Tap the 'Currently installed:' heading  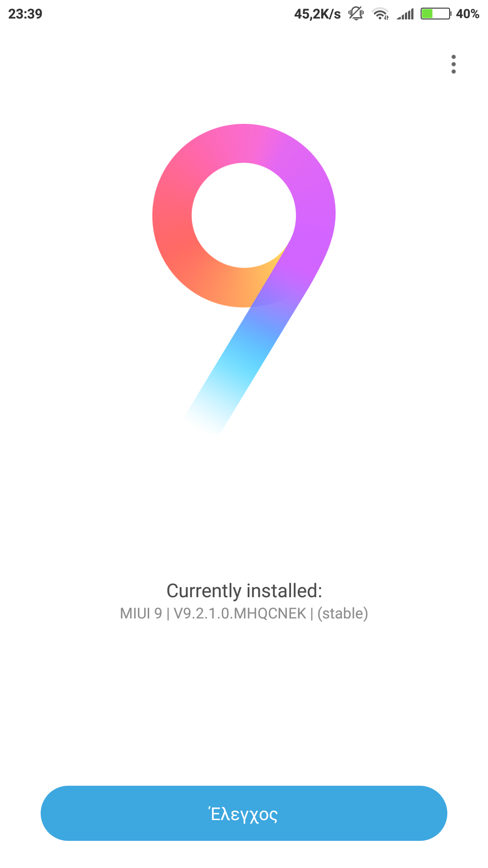pos(244,591)
